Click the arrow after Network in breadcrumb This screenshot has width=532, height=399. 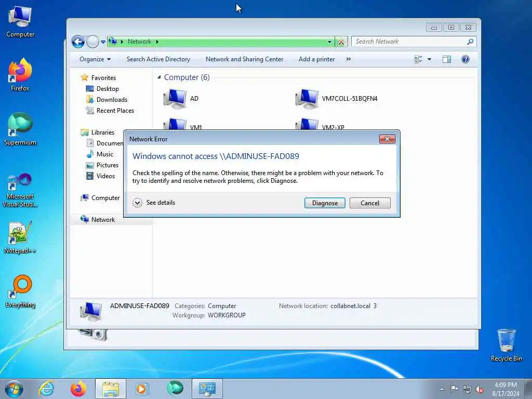[x=157, y=42]
